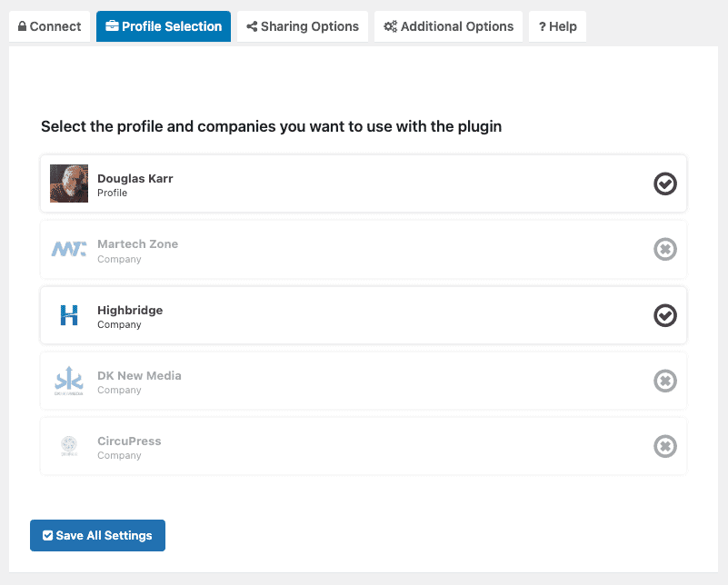
Task: Click the Douglas Karr name text
Action: pyautogui.click(x=135, y=178)
